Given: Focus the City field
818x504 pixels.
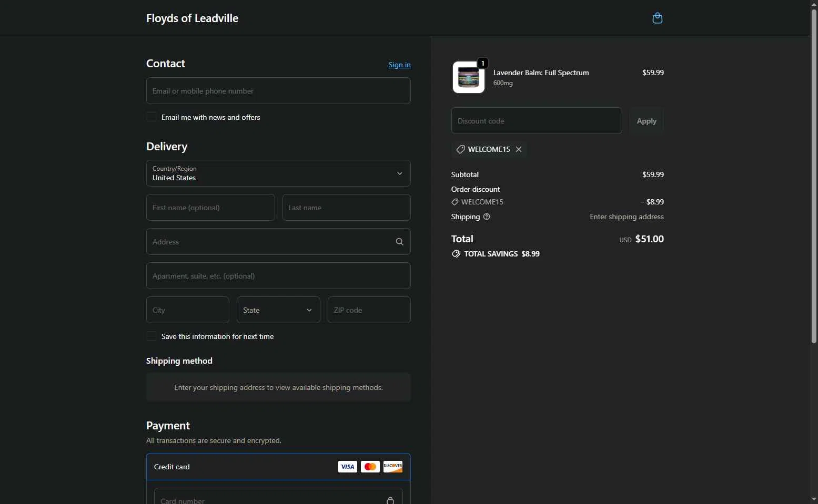Looking at the screenshot, I should (x=188, y=310).
